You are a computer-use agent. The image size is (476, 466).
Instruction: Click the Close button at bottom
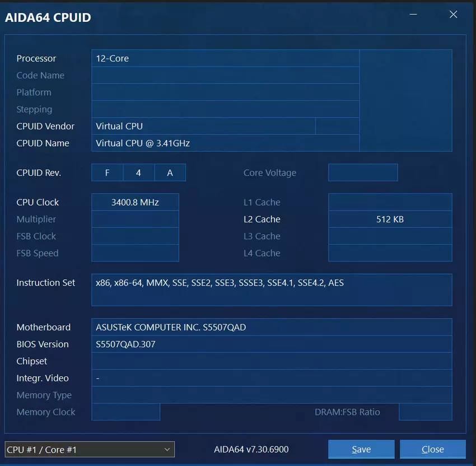click(x=432, y=449)
